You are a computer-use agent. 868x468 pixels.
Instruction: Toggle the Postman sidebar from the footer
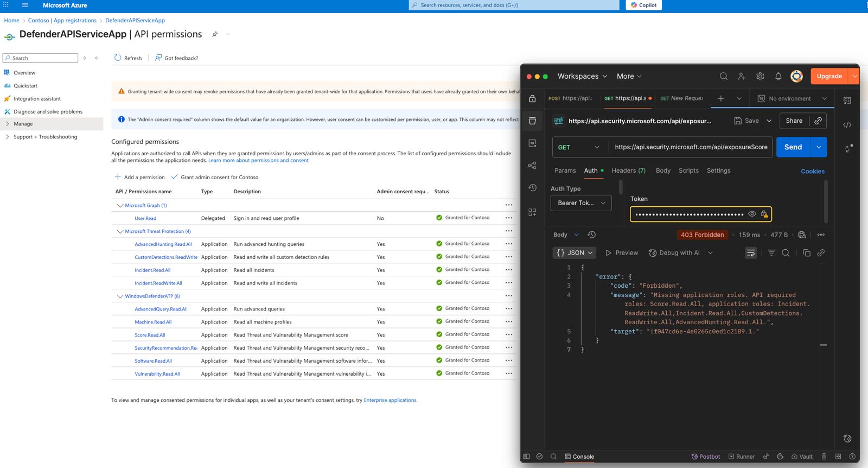pos(526,457)
